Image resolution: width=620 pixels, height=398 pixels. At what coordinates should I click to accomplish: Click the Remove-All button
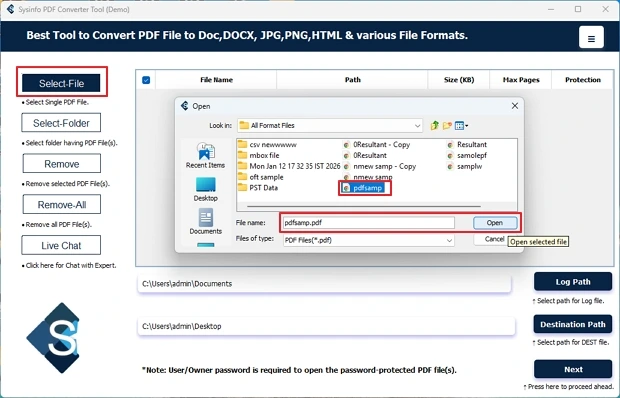pos(62,204)
